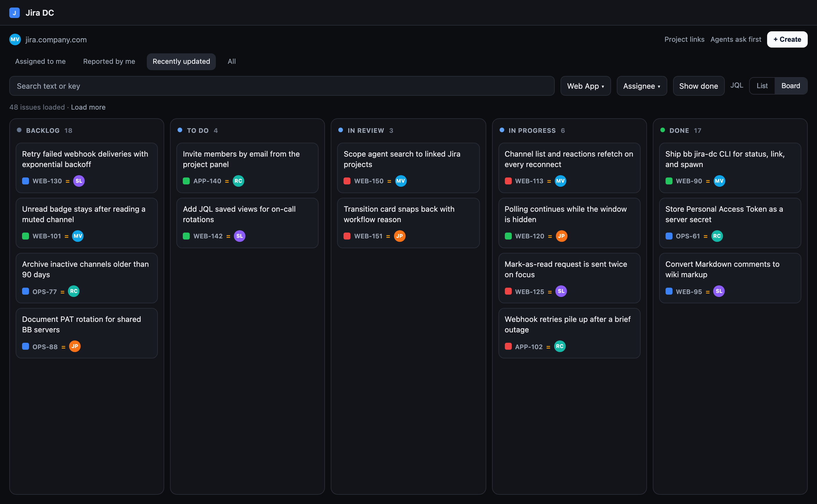817x504 pixels.
Task: Click JP assignee avatar on OPS-88 card
Action: coord(75,346)
